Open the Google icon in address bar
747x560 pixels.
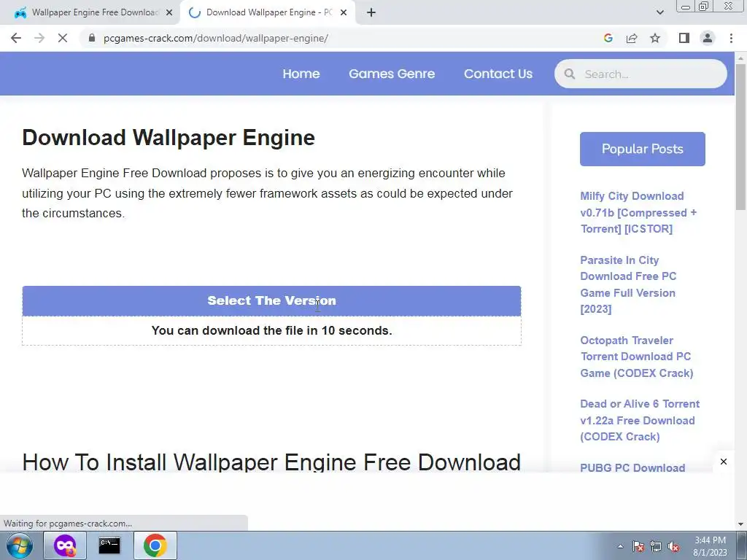(608, 38)
